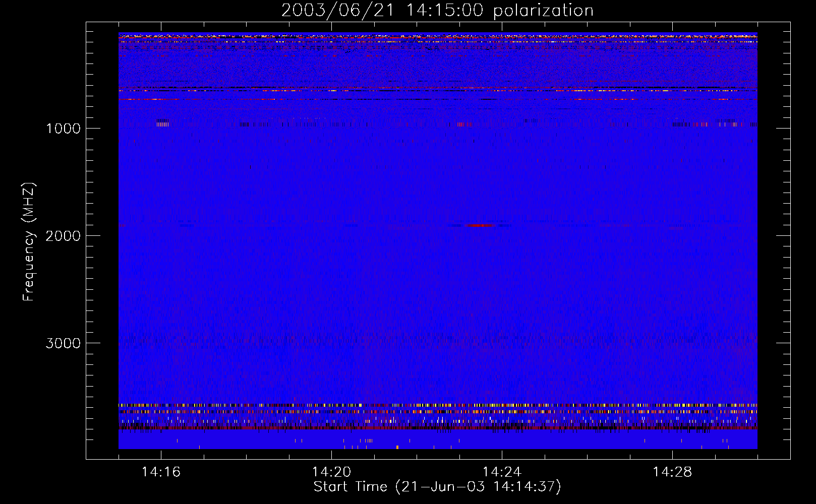Click the '3000' frequency tick label
The image size is (816, 504).
[63, 343]
